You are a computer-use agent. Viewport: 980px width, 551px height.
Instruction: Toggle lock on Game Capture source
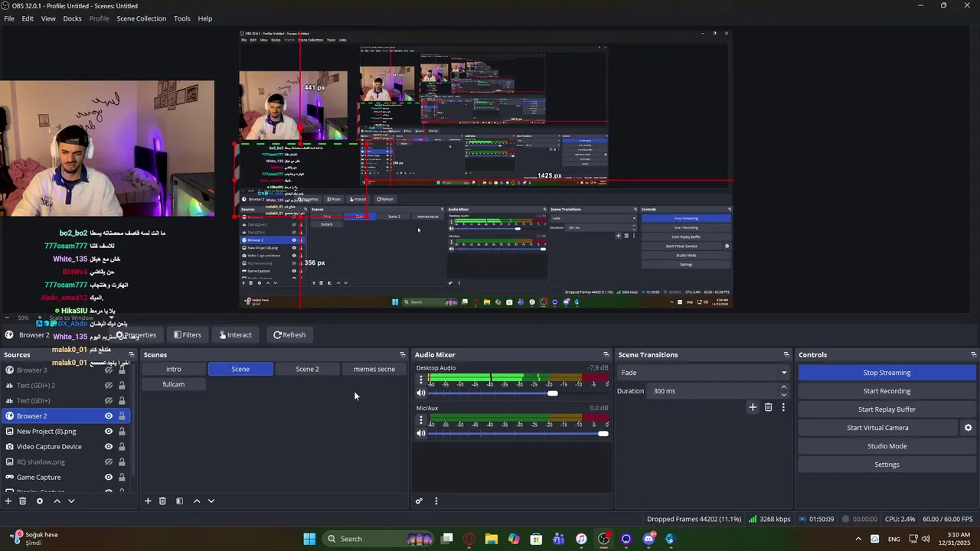click(x=122, y=478)
